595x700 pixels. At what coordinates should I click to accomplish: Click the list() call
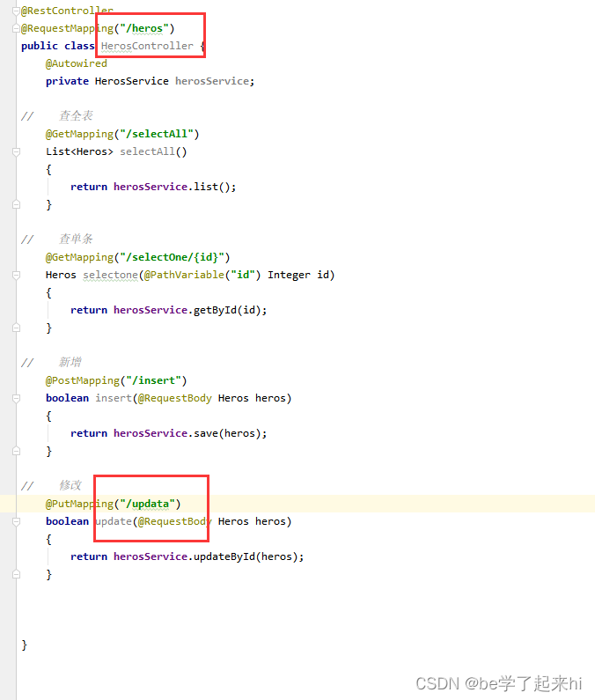pyautogui.click(x=212, y=187)
